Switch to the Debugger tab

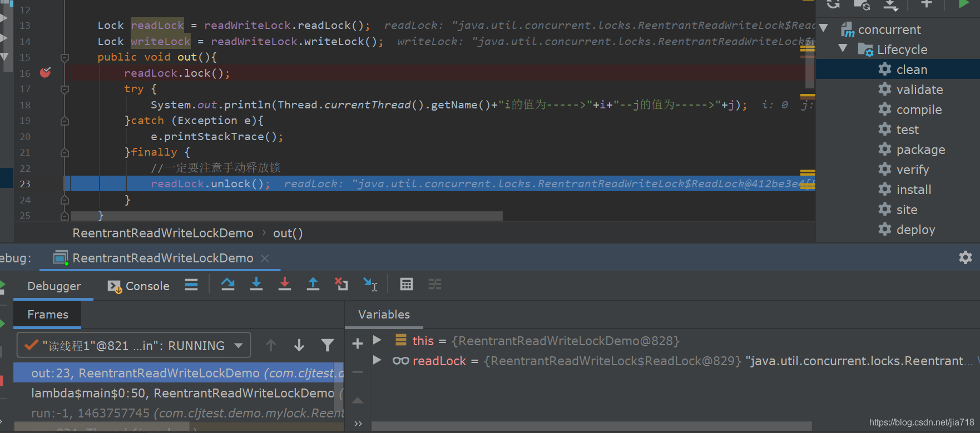(54, 286)
